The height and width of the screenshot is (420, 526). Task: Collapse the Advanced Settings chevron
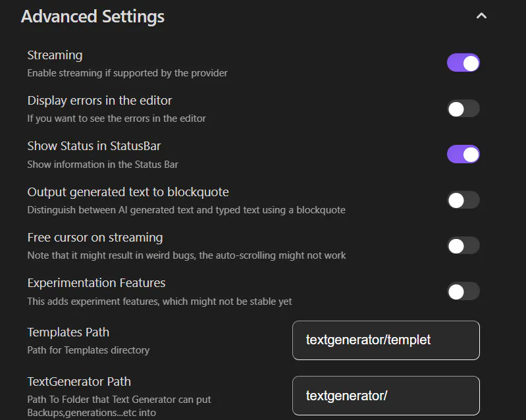(x=481, y=16)
